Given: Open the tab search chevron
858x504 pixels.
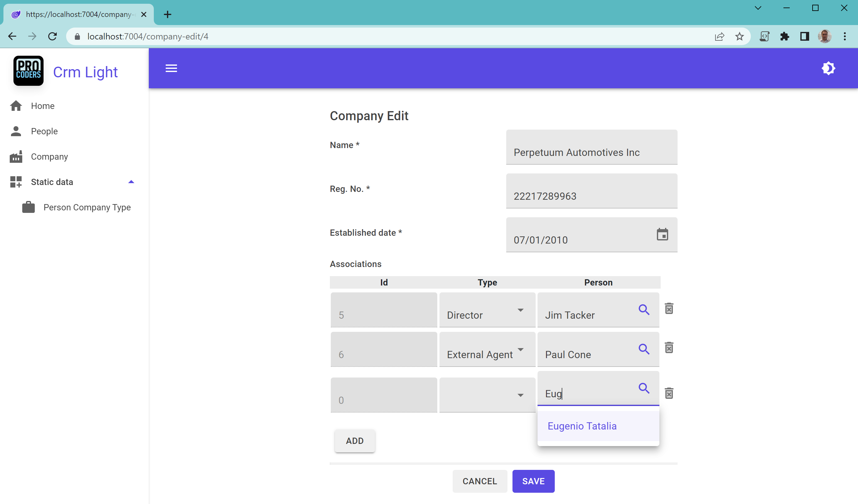Looking at the screenshot, I should coord(758,8).
